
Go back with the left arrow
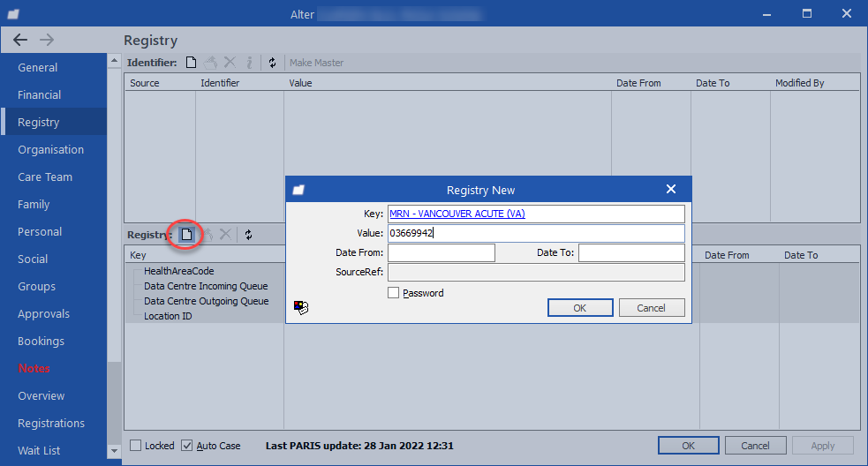[20, 40]
